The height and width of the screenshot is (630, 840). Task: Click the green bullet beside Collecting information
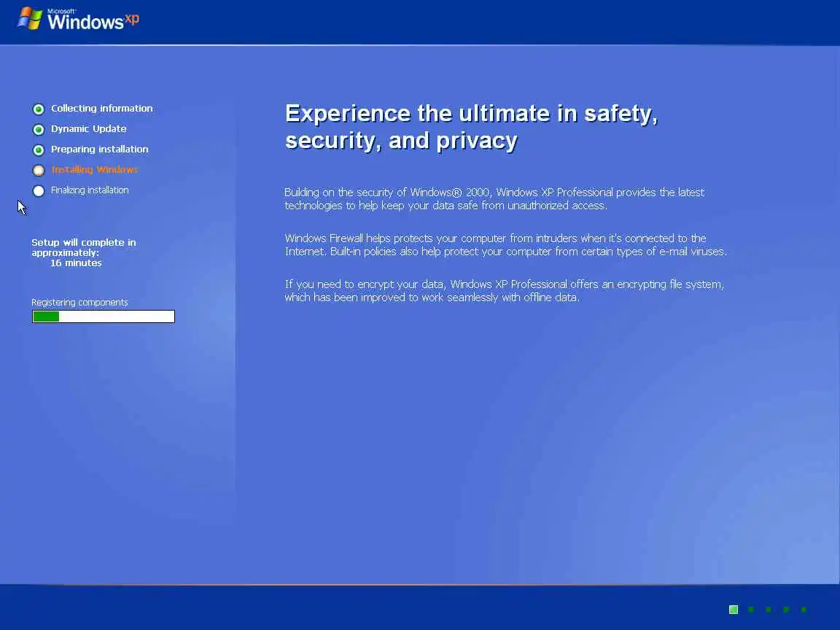point(39,109)
